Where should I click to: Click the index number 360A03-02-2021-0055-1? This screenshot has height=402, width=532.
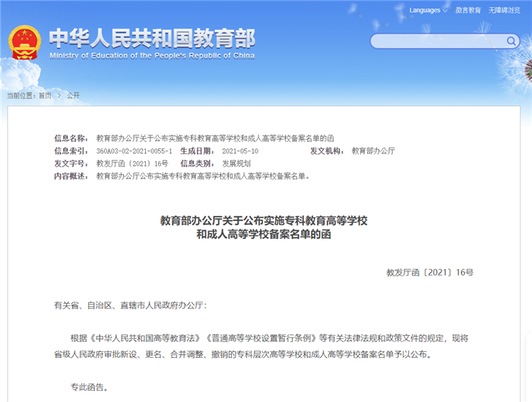134,151
